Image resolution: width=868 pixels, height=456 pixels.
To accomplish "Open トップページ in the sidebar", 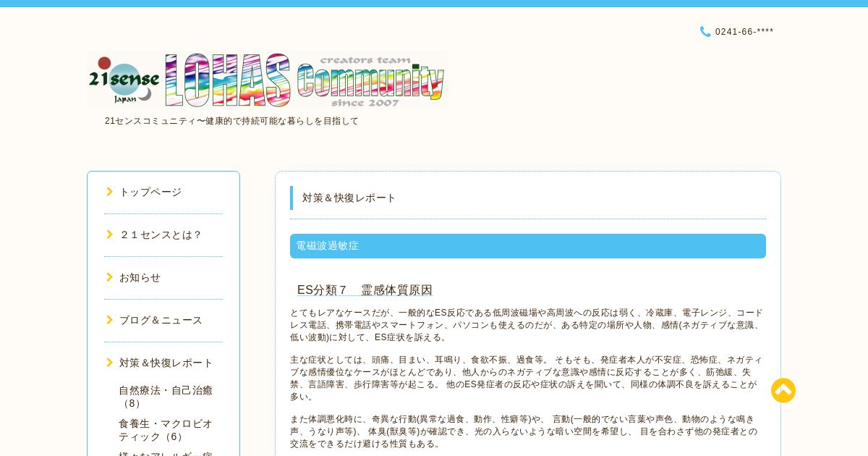I will tap(150, 192).
